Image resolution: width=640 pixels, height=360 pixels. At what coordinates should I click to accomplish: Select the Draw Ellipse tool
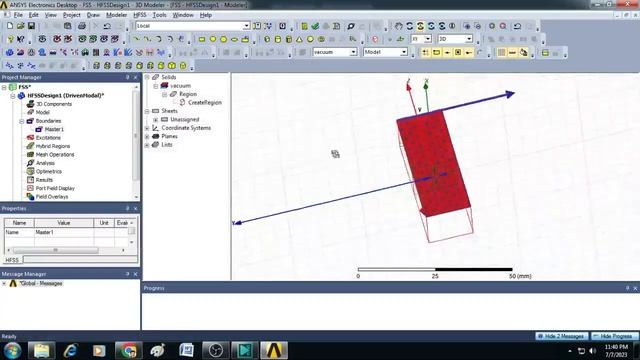pos(234,39)
